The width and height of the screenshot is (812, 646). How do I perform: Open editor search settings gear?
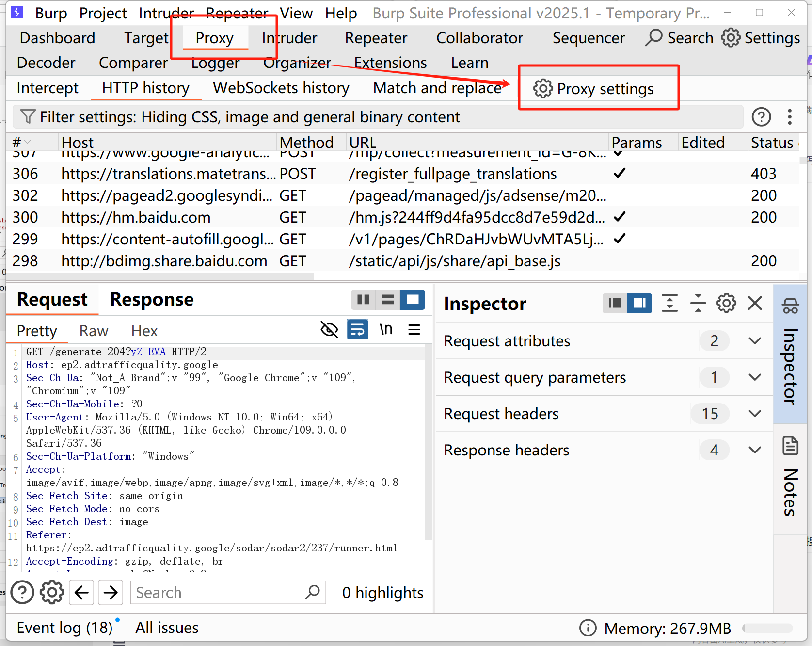point(52,592)
